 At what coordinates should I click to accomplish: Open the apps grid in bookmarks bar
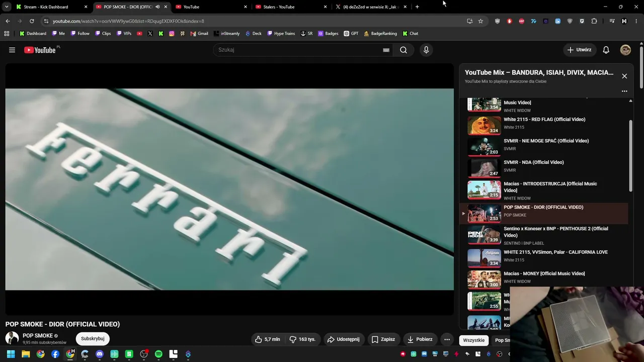click(x=7, y=34)
